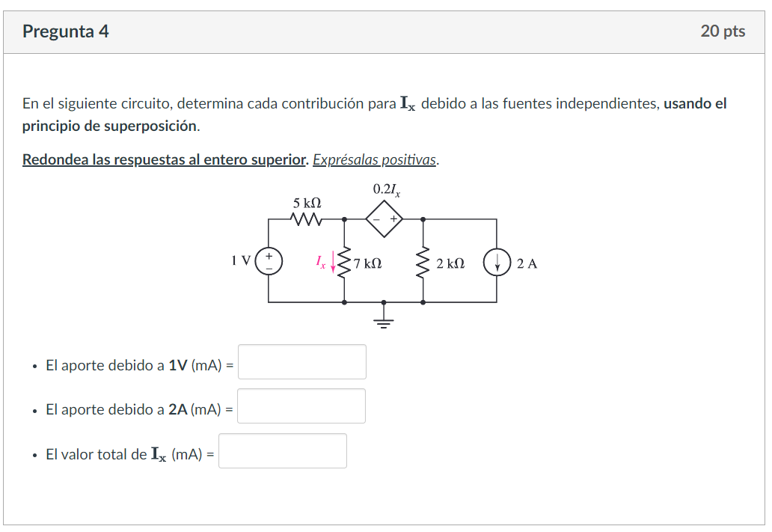The image size is (772, 532).
Task: Click the 2 kΩ resistor symbol
Action: coord(422,263)
